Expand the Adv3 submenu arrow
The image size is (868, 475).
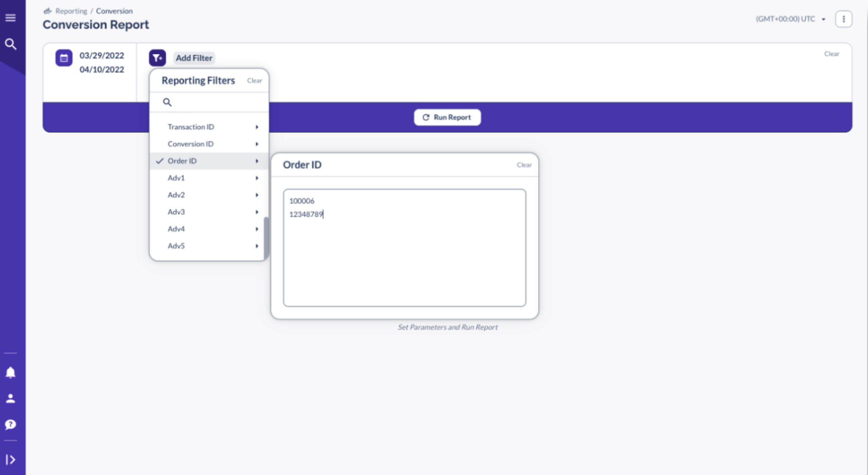[x=257, y=212]
